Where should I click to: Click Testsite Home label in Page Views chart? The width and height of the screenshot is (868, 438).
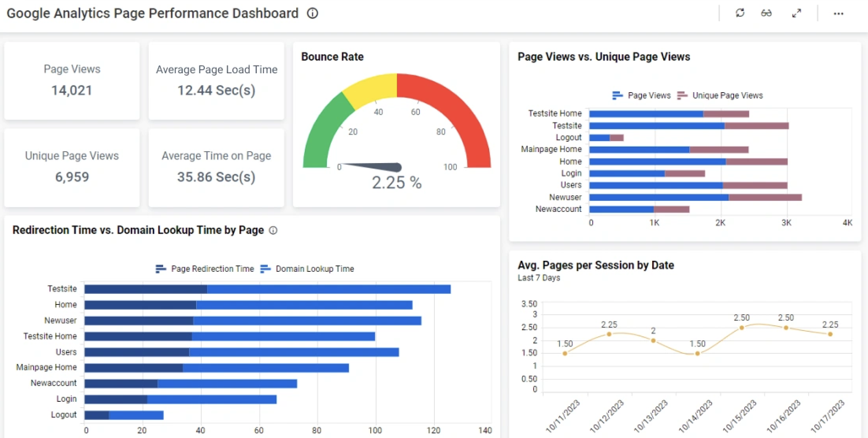coord(555,113)
